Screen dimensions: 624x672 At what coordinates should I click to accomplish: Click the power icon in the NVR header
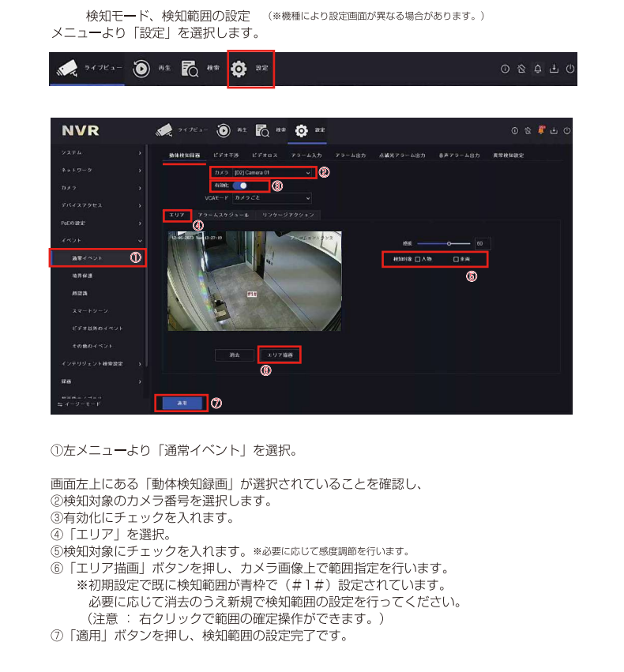pyautogui.click(x=566, y=130)
